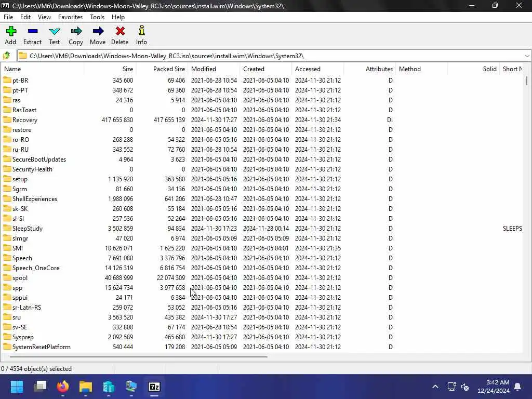Select the Sgrm folder name
Image resolution: width=532 pixels, height=399 pixels.
click(20, 189)
